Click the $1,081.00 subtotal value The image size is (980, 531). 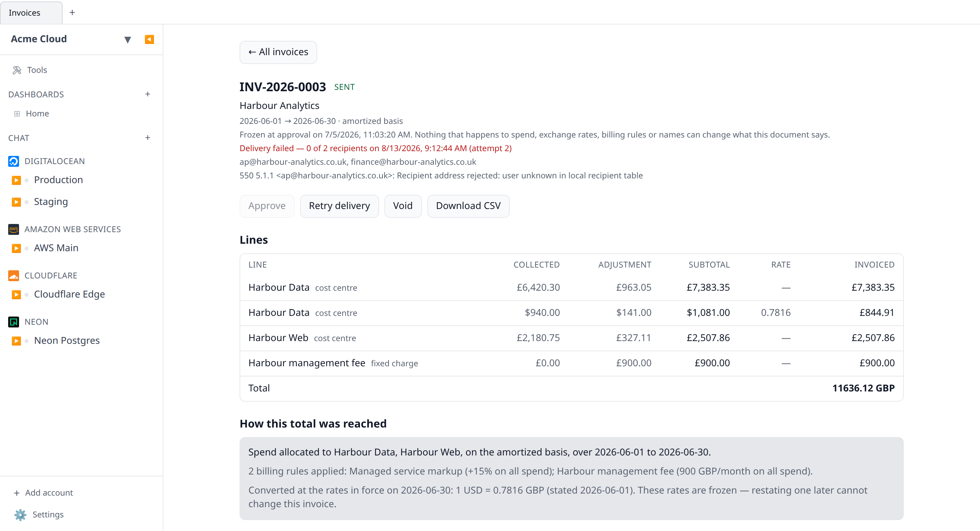[708, 313]
